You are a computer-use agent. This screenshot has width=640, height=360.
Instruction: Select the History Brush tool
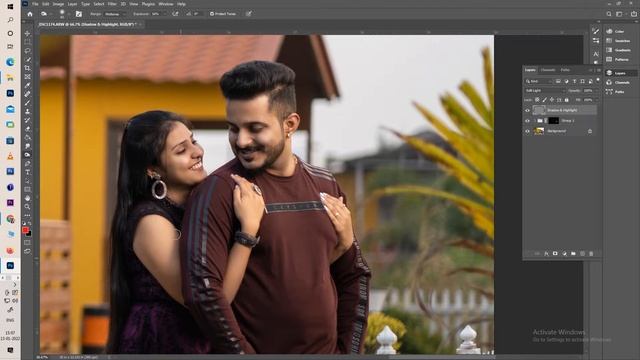point(28,120)
